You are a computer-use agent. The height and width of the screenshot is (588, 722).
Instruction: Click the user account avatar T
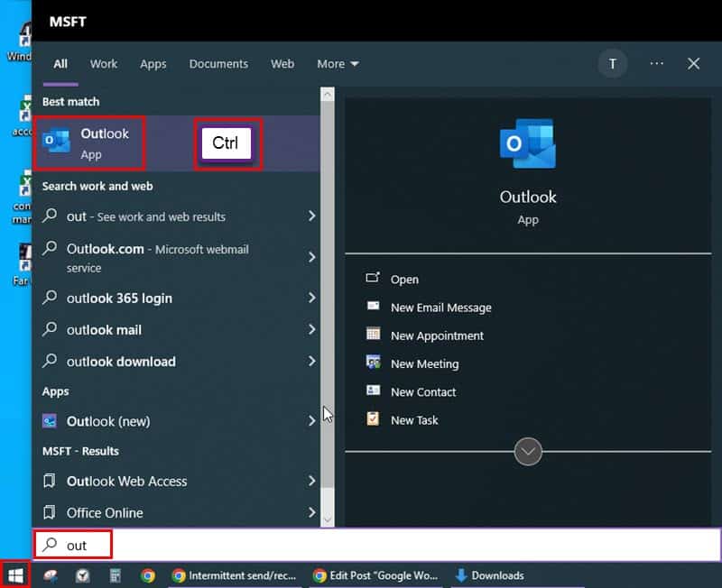point(613,64)
